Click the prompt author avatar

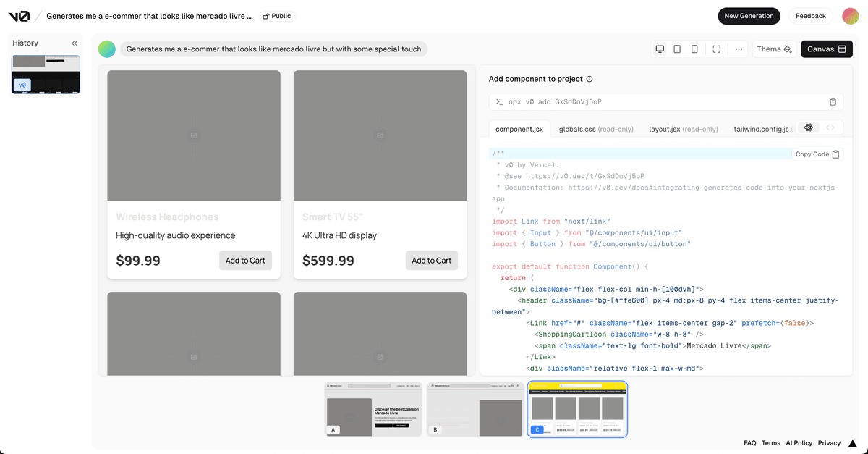click(x=107, y=49)
